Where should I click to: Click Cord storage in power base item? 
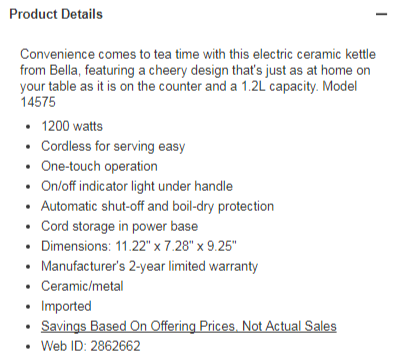120,226
